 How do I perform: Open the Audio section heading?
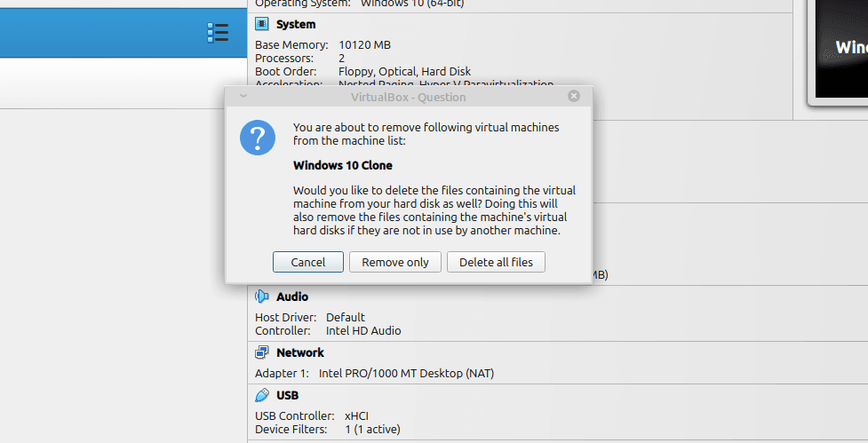click(291, 297)
